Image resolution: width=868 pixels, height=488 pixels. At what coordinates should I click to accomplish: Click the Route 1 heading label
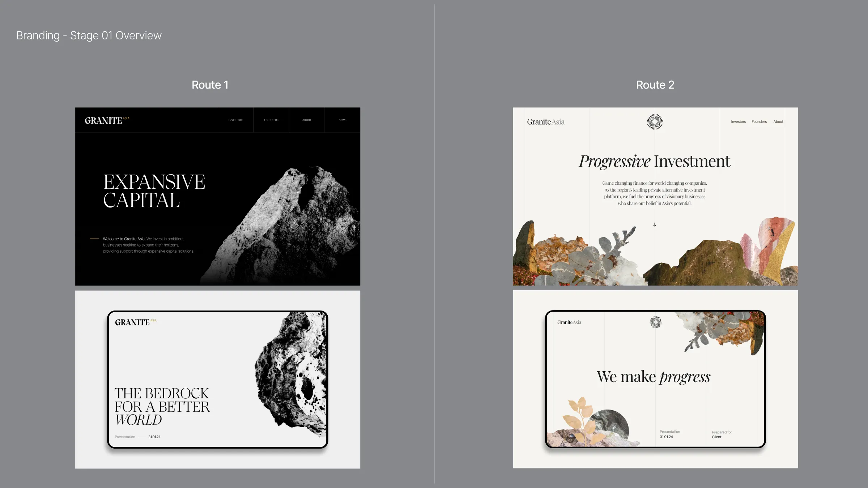(210, 85)
